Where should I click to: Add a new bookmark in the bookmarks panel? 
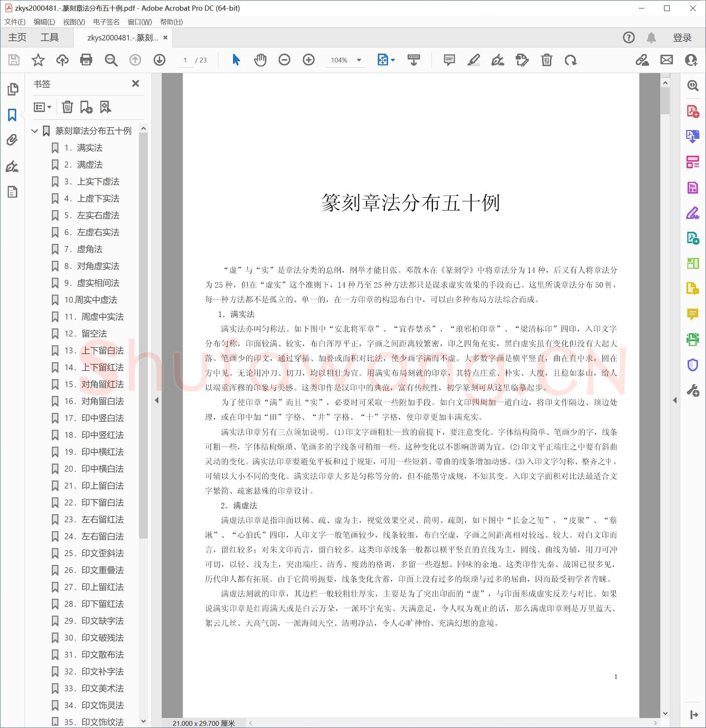click(86, 107)
